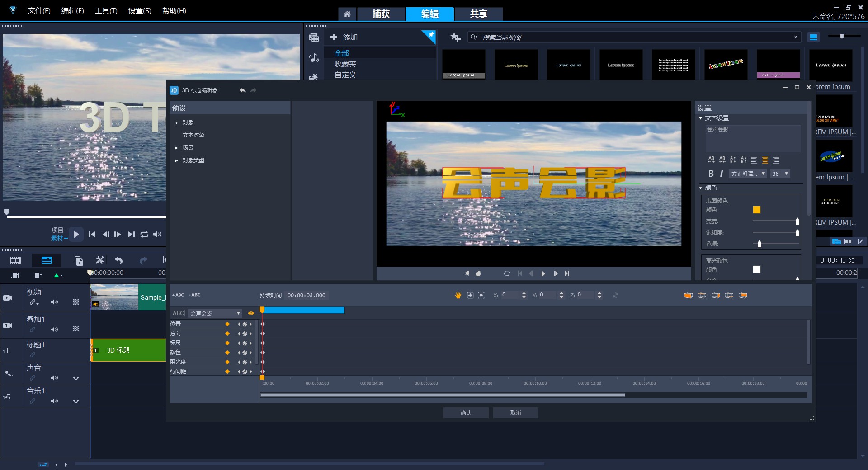This screenshot has height=470, width=868.
Task: Decrease line spacing icon in text settings
Action: 744,160
